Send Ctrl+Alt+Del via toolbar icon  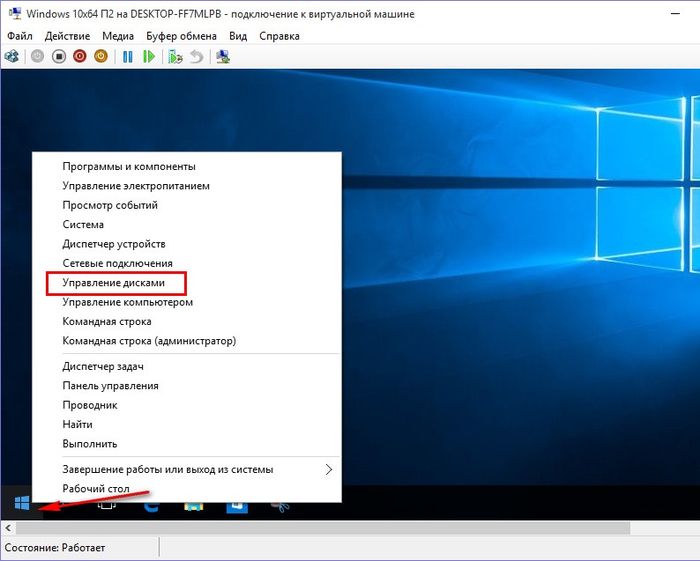click(x=11, y=57)
